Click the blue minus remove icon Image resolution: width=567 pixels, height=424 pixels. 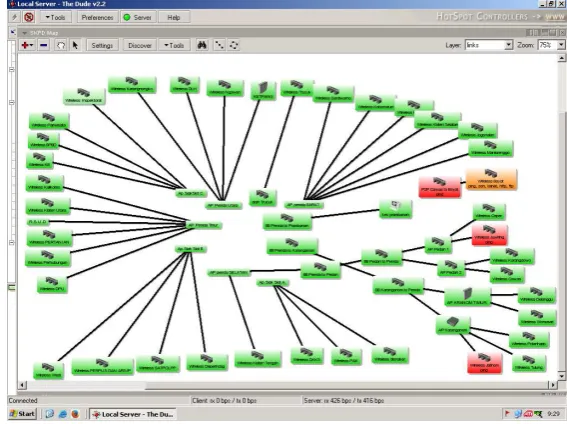(44, 45)
